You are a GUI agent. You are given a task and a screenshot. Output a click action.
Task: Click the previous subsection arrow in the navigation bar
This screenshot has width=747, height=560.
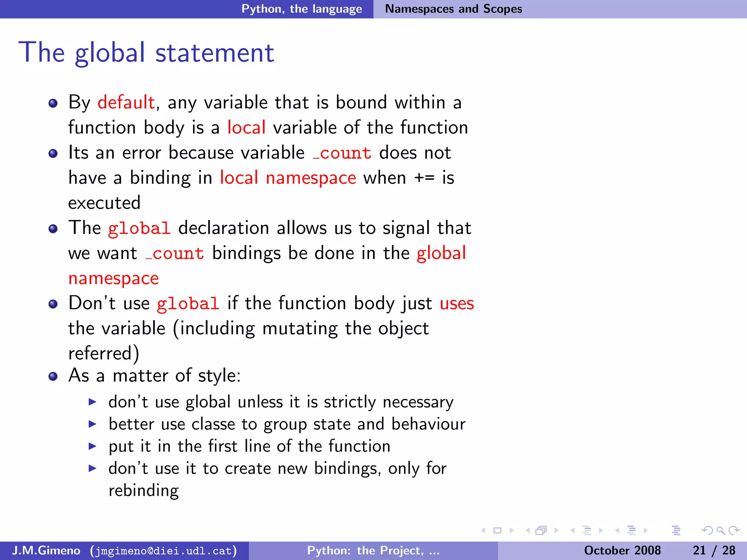pyautogui.click(x=573, y=530)
